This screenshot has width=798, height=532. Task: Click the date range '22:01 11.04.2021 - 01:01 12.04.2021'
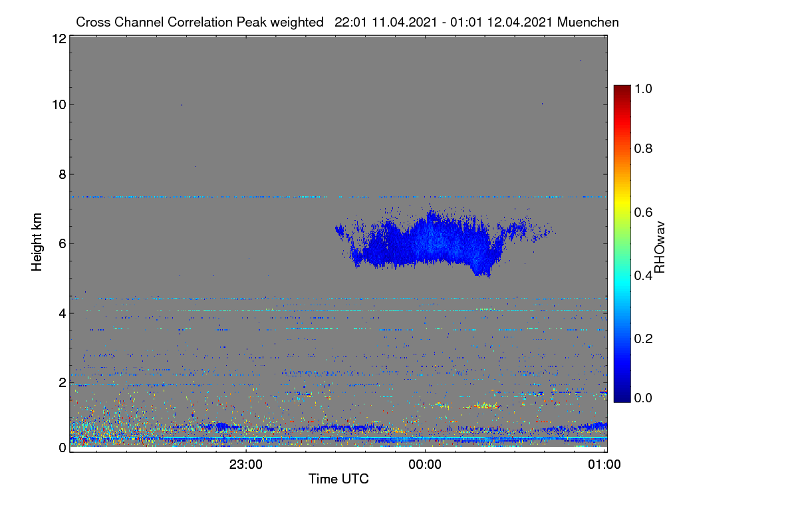pos(444,22)
